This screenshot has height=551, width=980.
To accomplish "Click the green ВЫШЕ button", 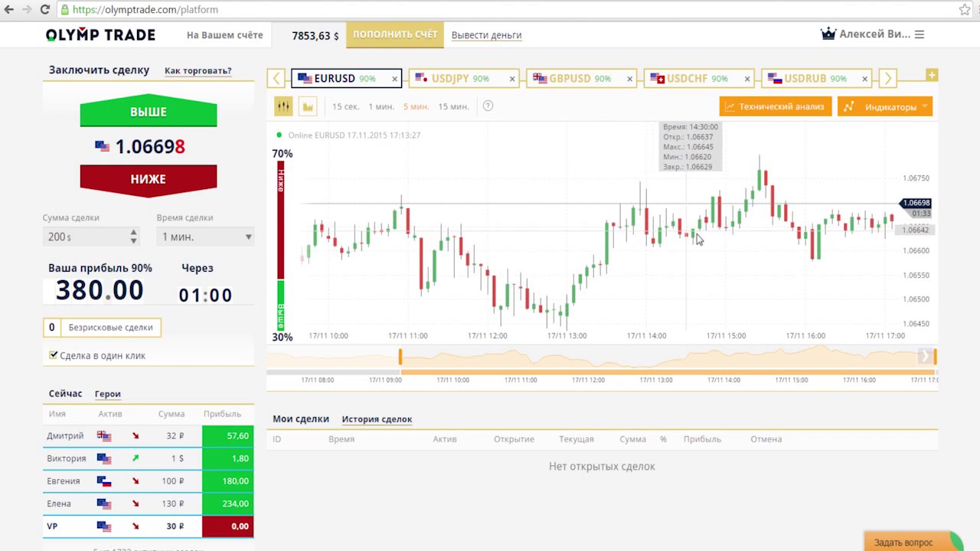I will [x=149, y=112].
